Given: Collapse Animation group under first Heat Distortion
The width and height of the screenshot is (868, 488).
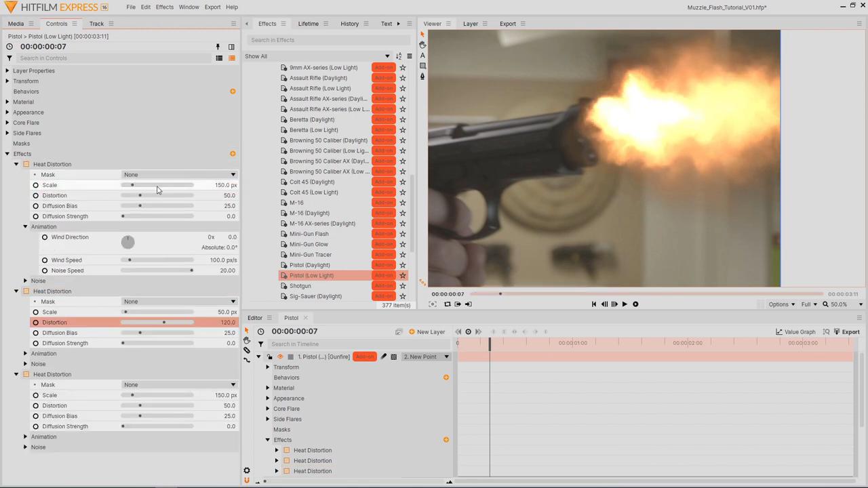Looking at the screenshot, I should (26, 226).
